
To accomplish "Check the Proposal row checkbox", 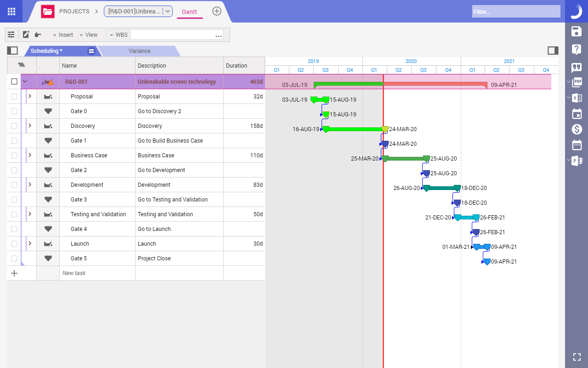I will click(14, 97).
